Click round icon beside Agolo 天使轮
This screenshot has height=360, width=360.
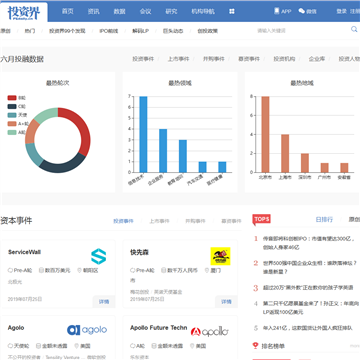click(x=10, y=346)
